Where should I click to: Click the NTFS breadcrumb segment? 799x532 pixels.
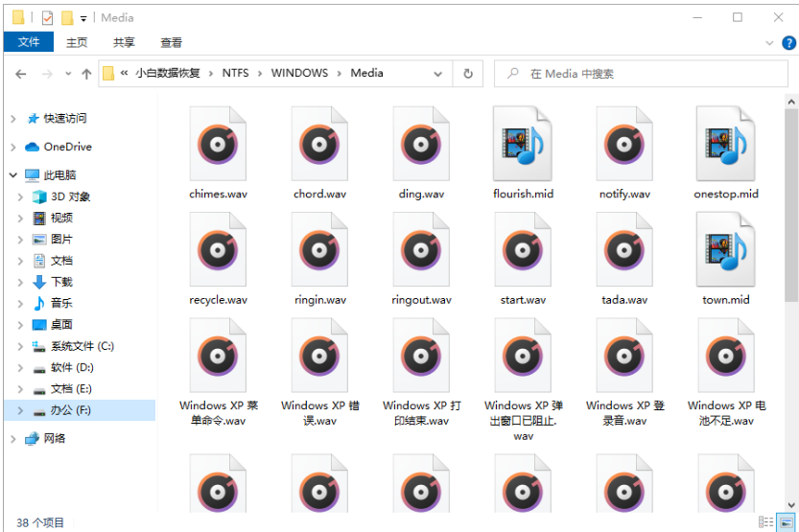pyautogui.click(x=235, y=73)
